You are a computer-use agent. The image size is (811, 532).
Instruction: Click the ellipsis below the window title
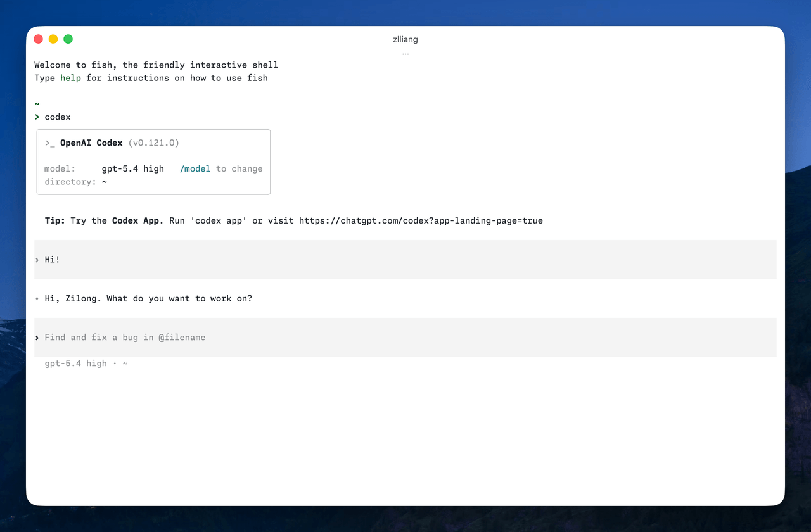pyautogui.click(x=405, y=54)
